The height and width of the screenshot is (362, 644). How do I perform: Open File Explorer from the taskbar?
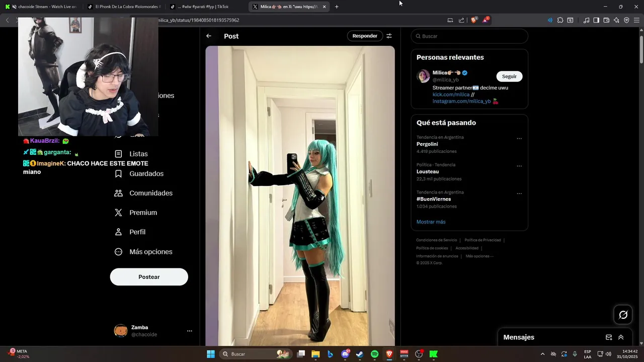coord(315,354)
